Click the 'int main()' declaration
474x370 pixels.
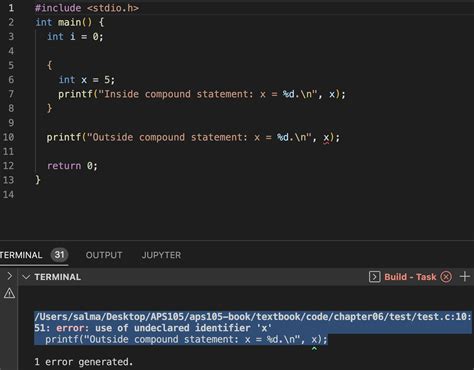[x=63, y=22]
